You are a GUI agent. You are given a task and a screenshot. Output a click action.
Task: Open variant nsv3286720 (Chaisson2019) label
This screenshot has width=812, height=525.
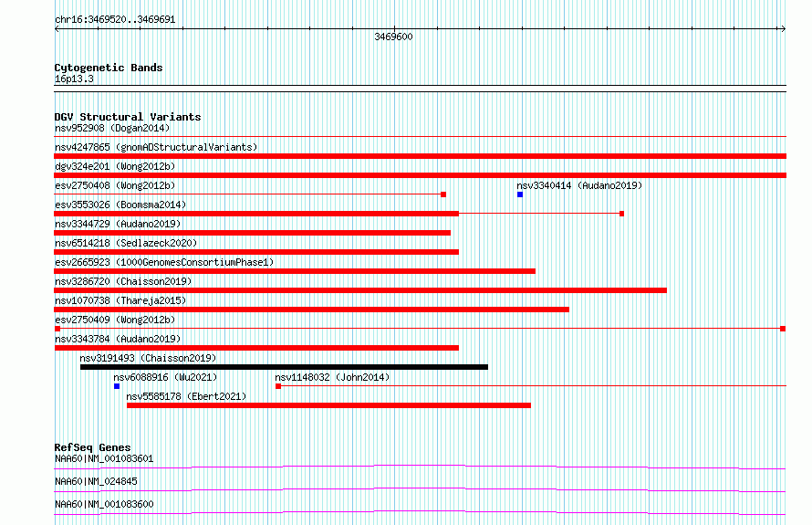point(123,281)
